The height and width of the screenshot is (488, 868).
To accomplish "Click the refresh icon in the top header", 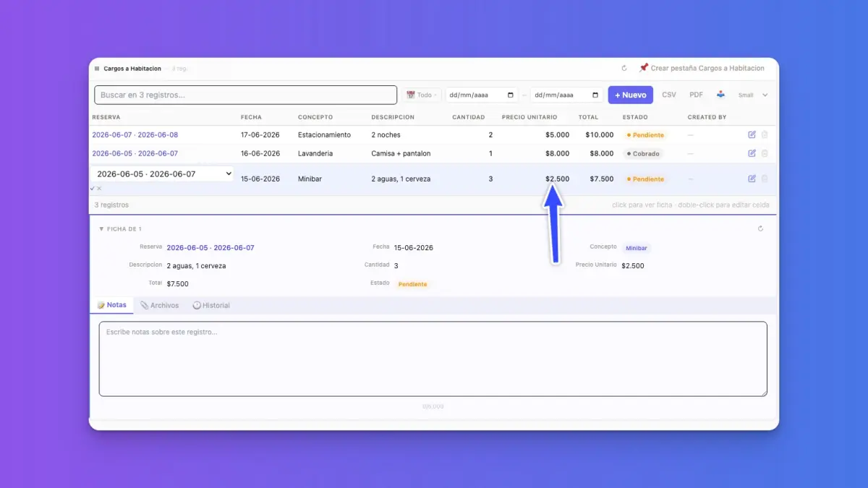I will 624,69.
